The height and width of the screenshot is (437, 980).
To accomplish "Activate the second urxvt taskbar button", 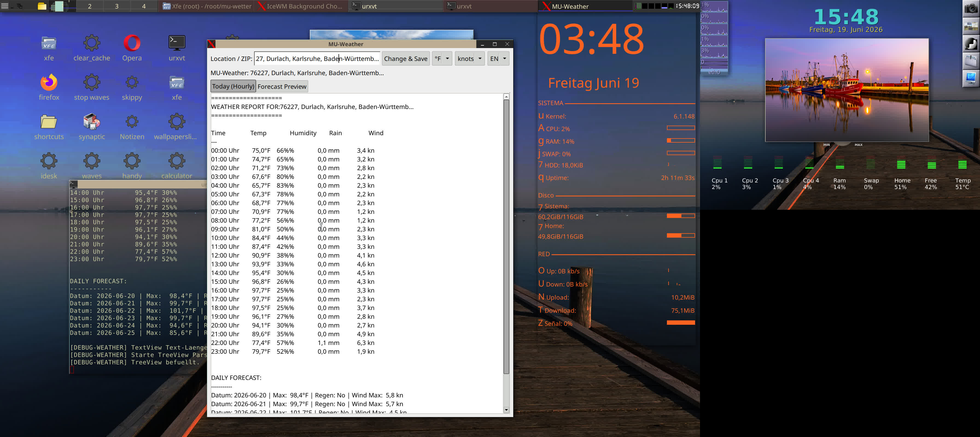I will [491, 6].
